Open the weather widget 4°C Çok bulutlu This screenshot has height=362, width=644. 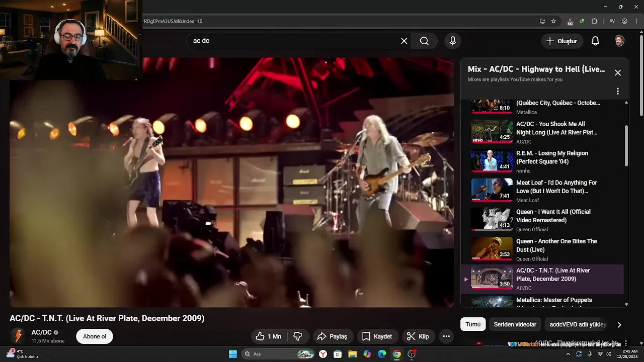[x=22, y=354]
